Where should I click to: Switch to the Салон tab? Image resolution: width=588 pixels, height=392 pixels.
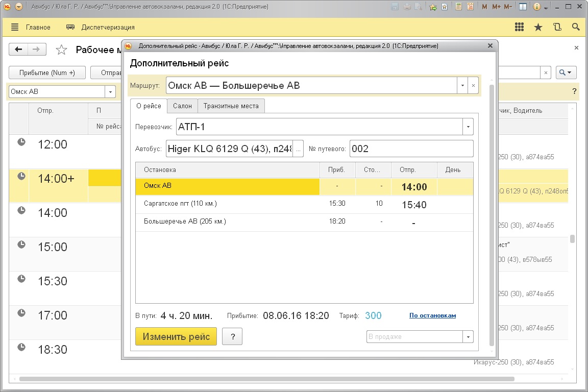point(182,106)
